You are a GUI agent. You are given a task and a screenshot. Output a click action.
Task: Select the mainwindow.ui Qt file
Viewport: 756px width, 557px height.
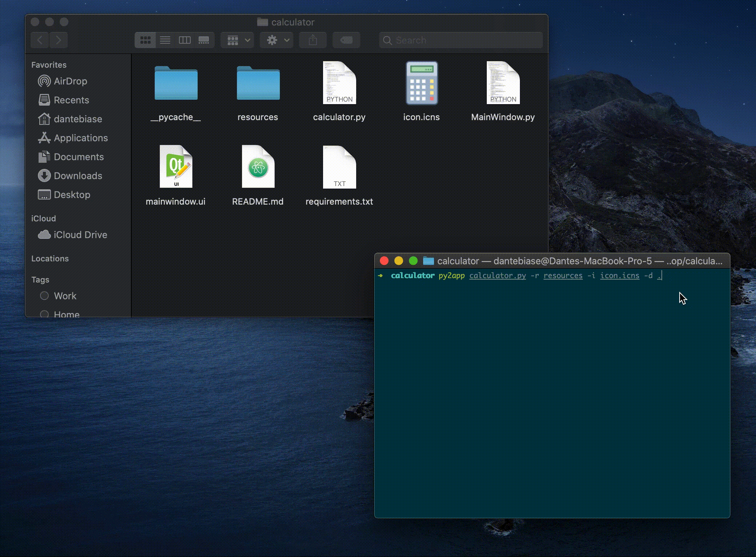coord(176,167)
